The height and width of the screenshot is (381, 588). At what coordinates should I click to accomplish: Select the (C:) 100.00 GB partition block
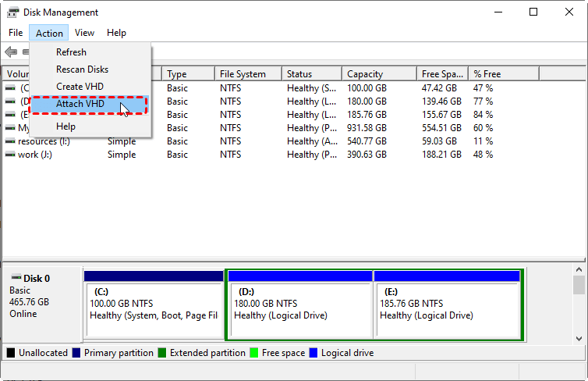coord(154,304)
